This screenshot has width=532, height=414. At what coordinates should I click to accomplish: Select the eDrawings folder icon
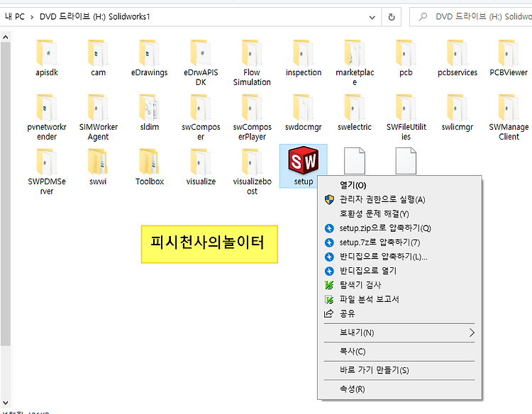pos(149,52)
